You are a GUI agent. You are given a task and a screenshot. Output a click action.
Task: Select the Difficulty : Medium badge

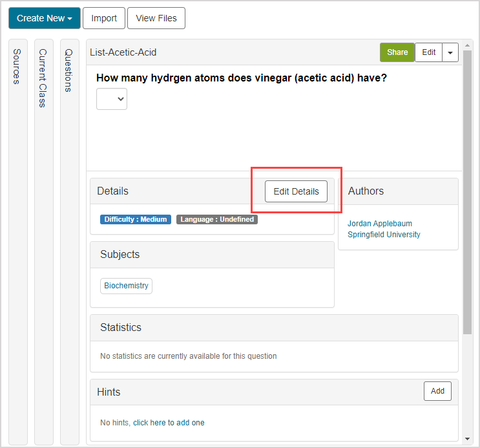(136, 219)
